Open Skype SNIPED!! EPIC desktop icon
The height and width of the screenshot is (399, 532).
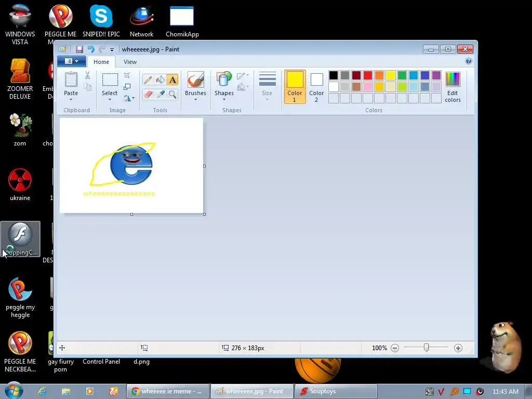click(101, 21)
